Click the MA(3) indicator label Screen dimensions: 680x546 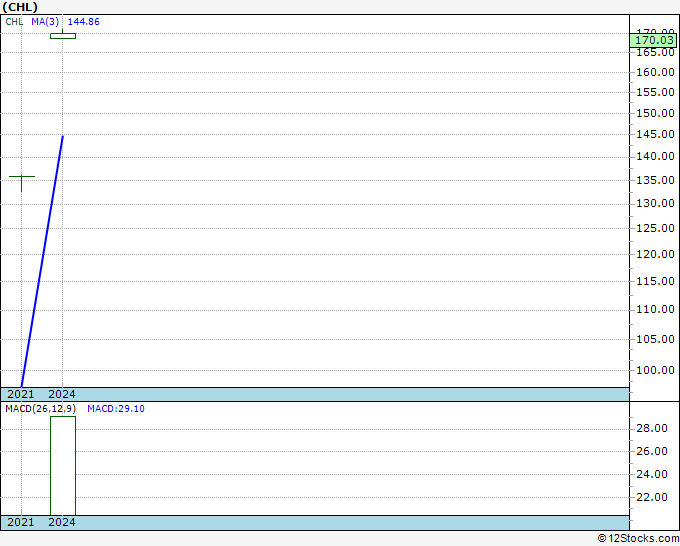[45, 22]
